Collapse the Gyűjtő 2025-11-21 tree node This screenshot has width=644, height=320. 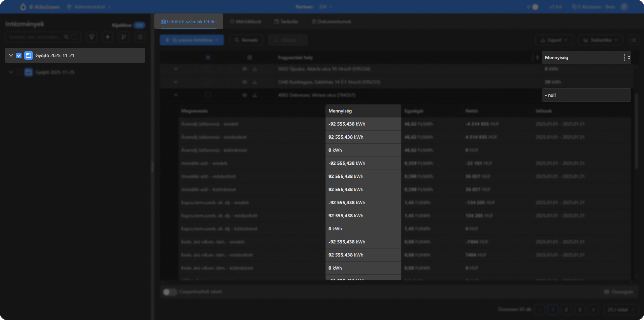pyautogui.click(x=11, y=55)
